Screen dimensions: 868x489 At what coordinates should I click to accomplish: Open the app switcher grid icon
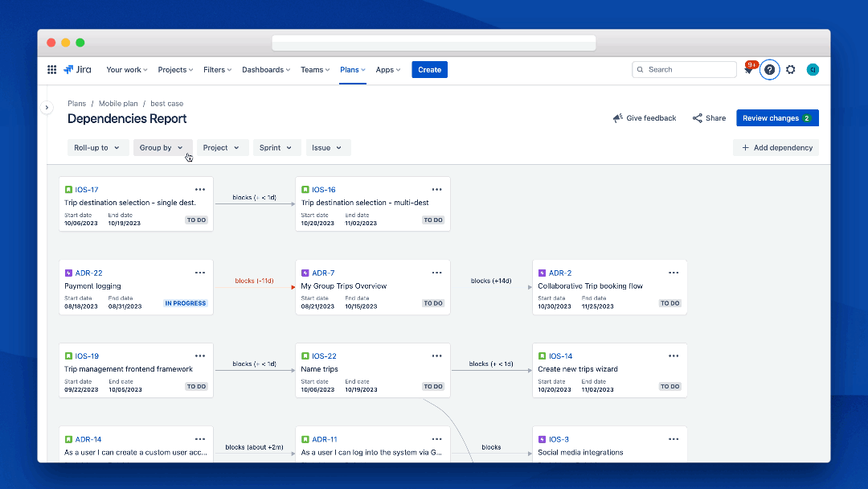pos(51,69)
